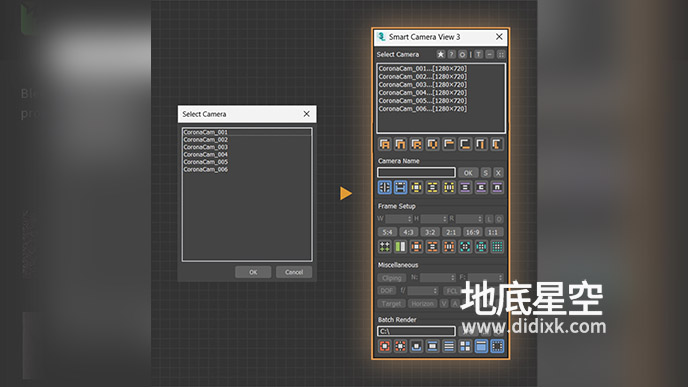Click the T button in Smart Camera header
688x387 pixels.
pyautogui.click(x=479, y=54)
